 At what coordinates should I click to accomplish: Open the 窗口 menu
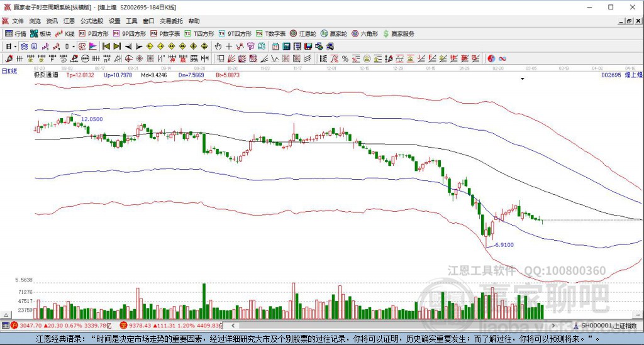click(148, 21)
